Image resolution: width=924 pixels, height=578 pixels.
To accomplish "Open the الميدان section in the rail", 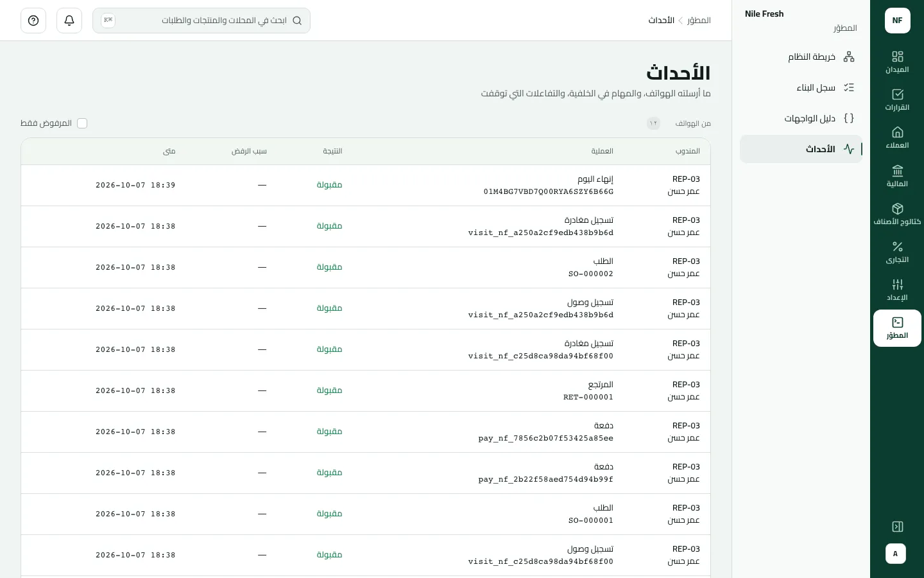I will [897, 62].
